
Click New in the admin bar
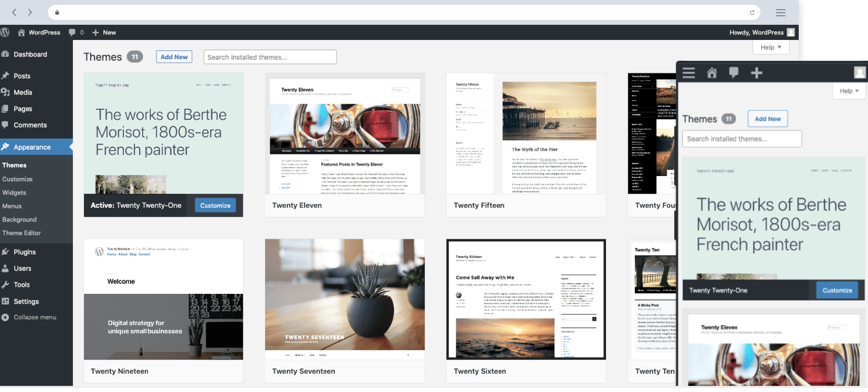tap(104, 32)
